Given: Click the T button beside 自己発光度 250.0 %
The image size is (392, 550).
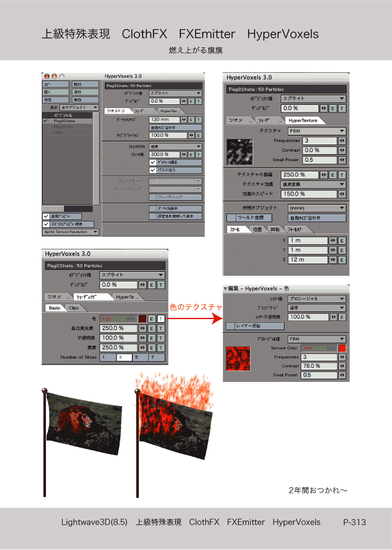Looking at the screenshot, I should point(161,328).
